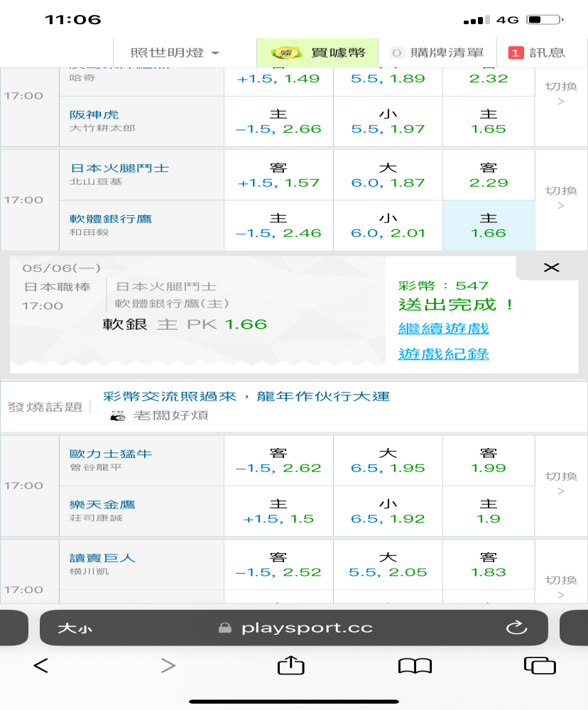Screen dimensions: 588x710
Task: Tap the 送出完成! confirmation text
Action: coord(456,305)
